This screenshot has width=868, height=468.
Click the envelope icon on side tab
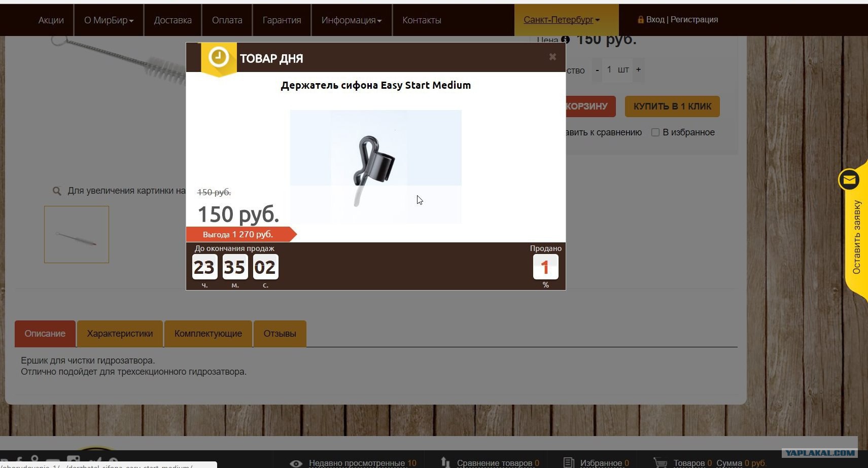(x=849, y=179)
